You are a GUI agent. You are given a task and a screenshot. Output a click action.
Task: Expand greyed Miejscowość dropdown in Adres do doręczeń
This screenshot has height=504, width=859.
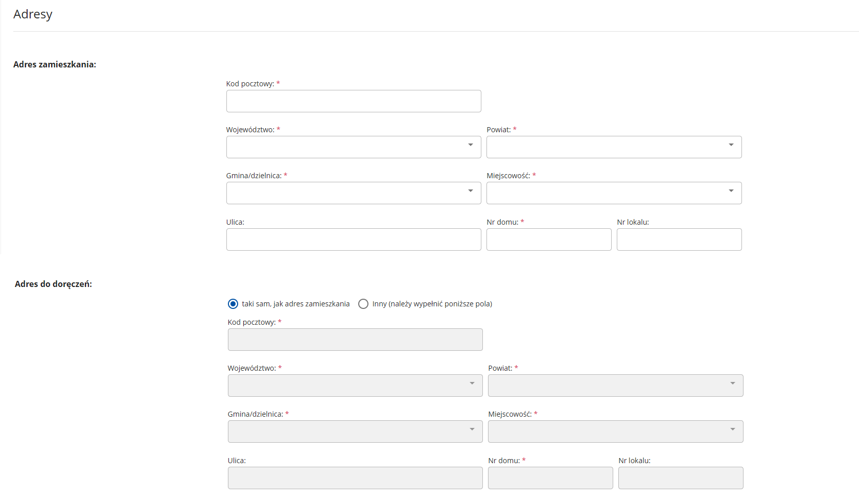[615, 431]
